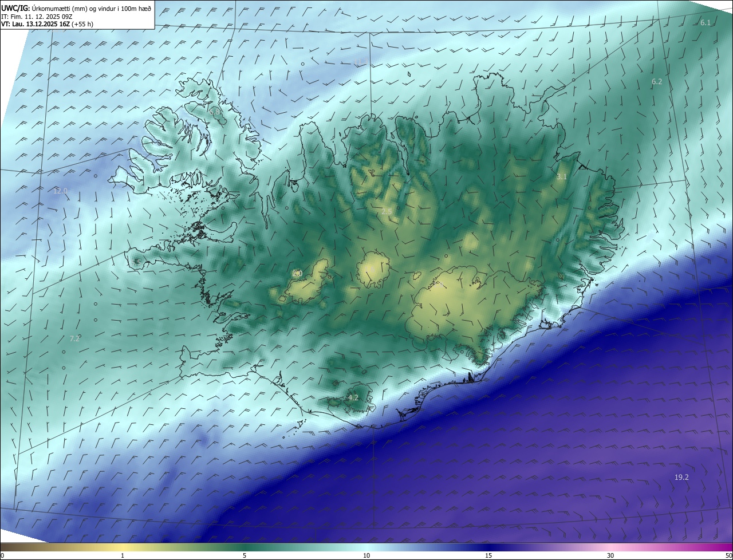
Task: Click the 2.5 value label on the map
Action: click(x=387, y=212)
